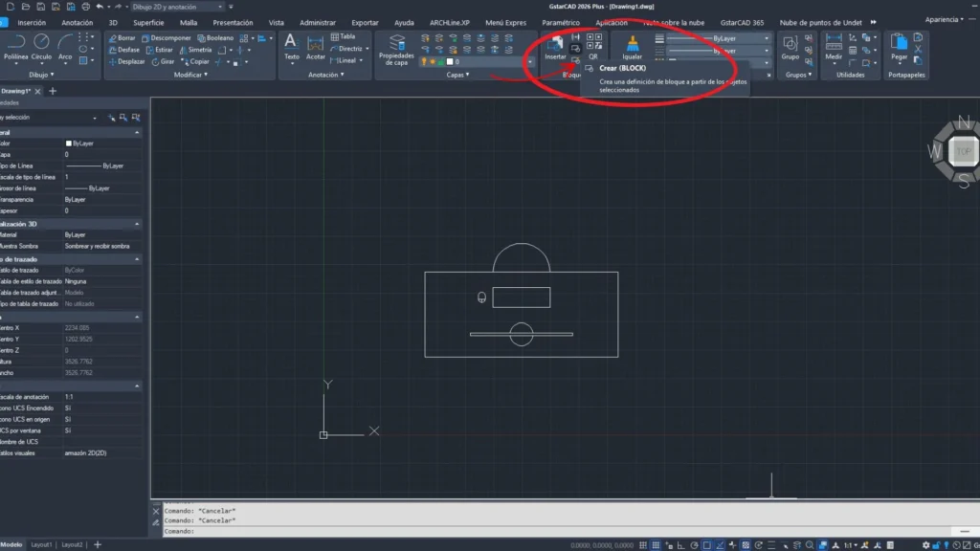Open Propiedades de capa layer manager

coord(396,50)
